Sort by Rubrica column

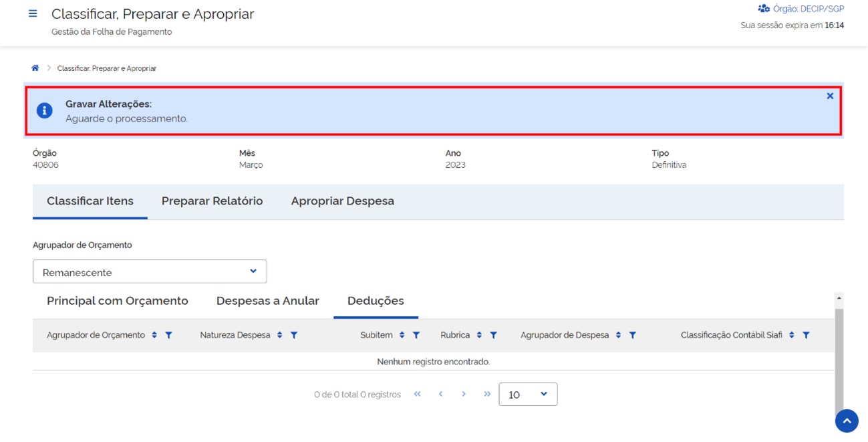point(480,335)
